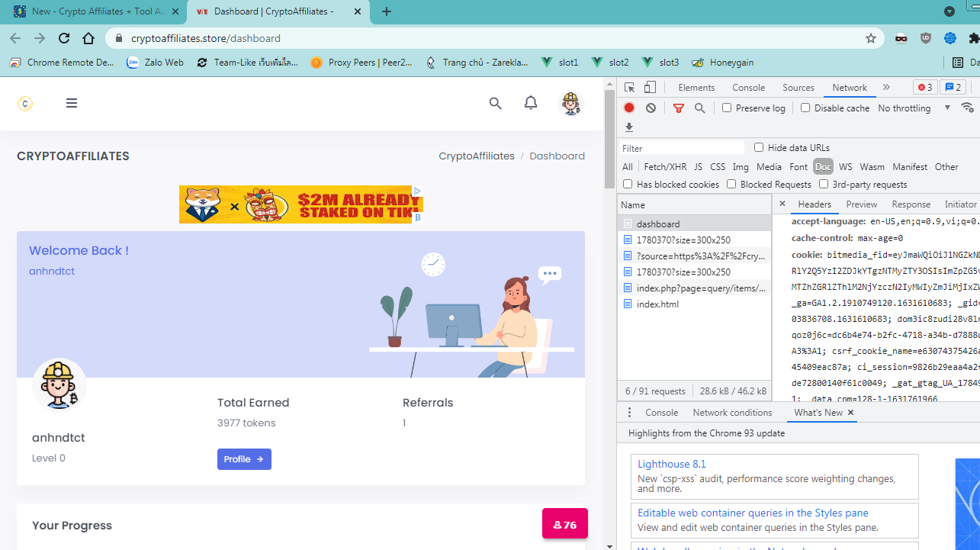Check Has blocked cookies

(x=628, y=184)
